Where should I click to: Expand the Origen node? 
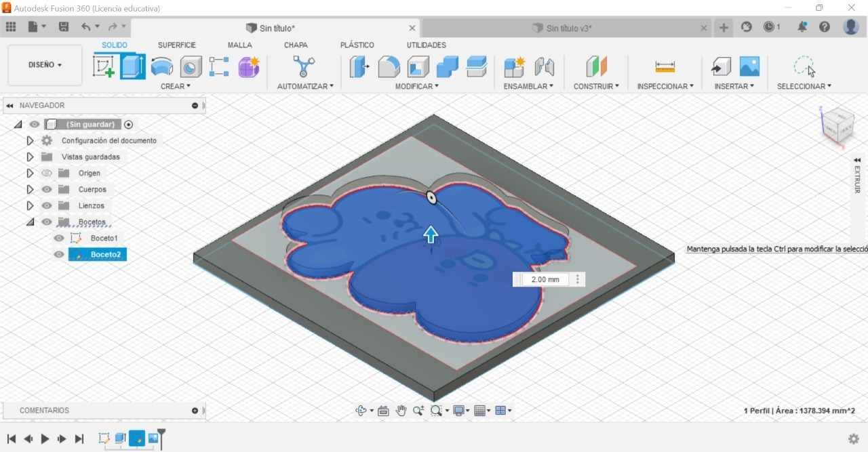[x=30, y=173]
